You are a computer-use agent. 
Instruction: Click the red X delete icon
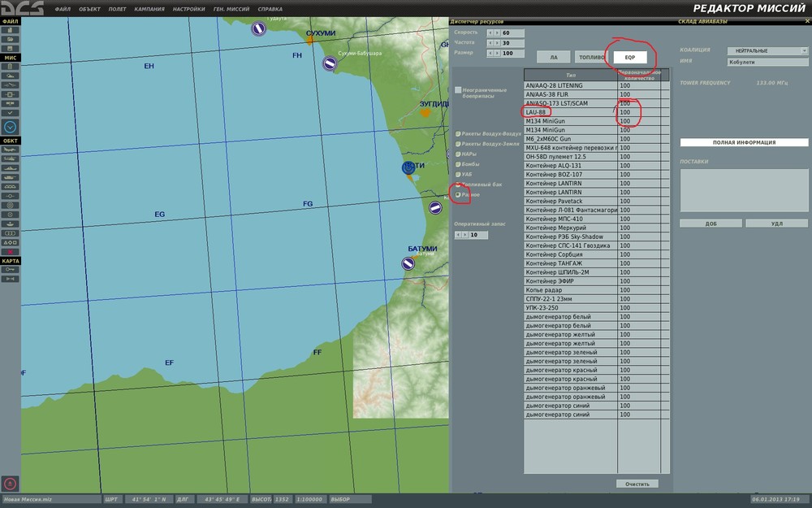11,250
